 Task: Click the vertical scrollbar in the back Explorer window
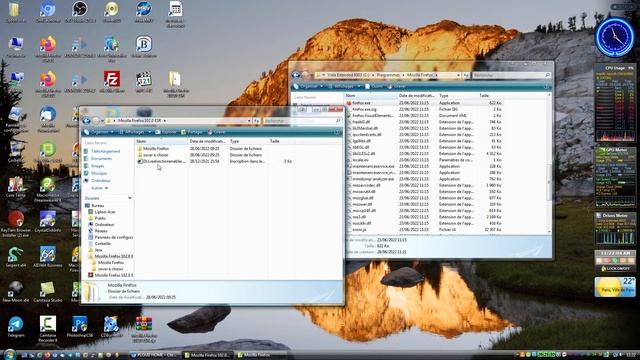pyautogui.click(x=549, y=182)
